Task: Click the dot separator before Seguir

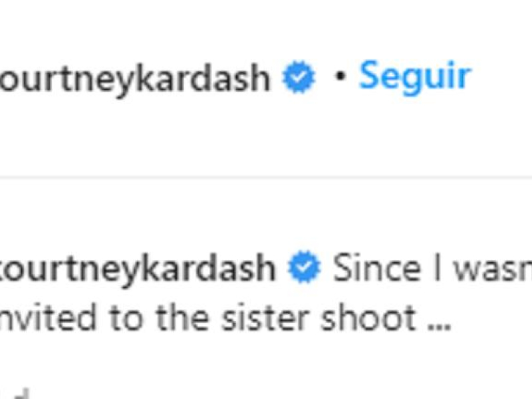Action: pos(340,76)
